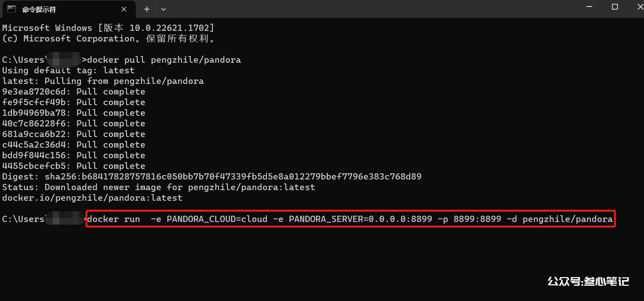The image size is (644, 301).
Task: Click the 4455cbcefcb5 Pull complete line
Action: [x=74, y=166]
